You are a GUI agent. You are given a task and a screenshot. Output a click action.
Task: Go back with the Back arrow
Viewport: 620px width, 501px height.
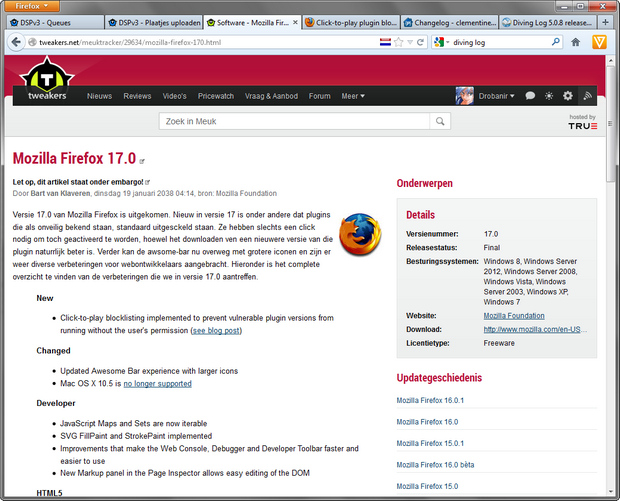[16, 42]
